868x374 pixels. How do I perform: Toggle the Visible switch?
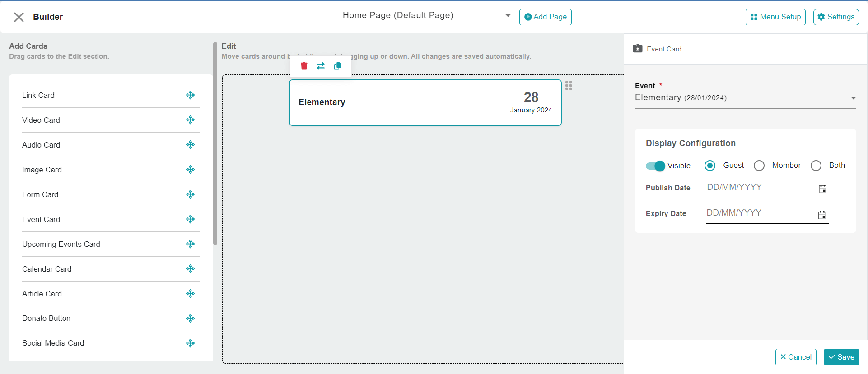(655, 166)
